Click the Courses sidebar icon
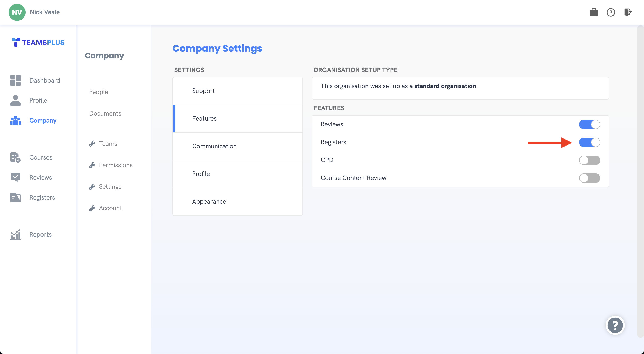 pyautogui.click(x=16, y=157)
